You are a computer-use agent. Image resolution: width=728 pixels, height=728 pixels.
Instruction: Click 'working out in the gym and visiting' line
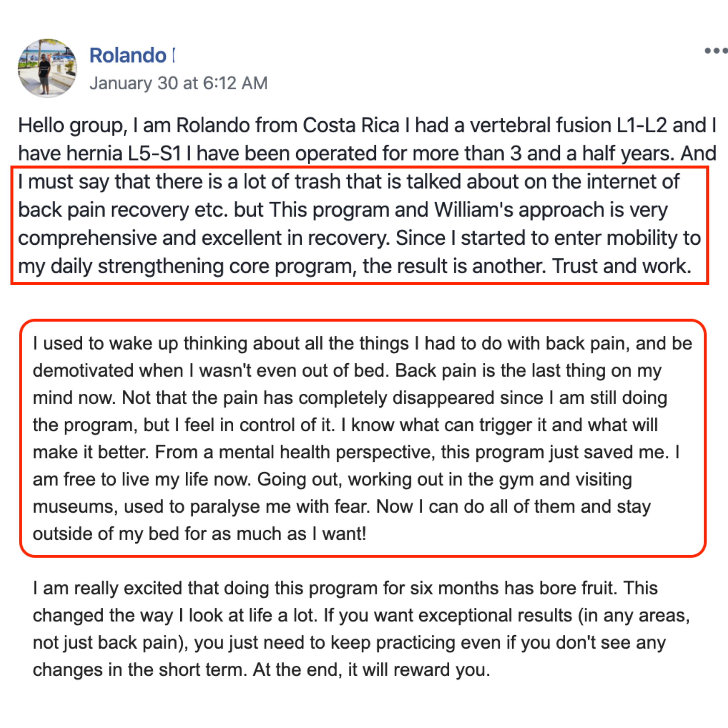coord(490,480)
